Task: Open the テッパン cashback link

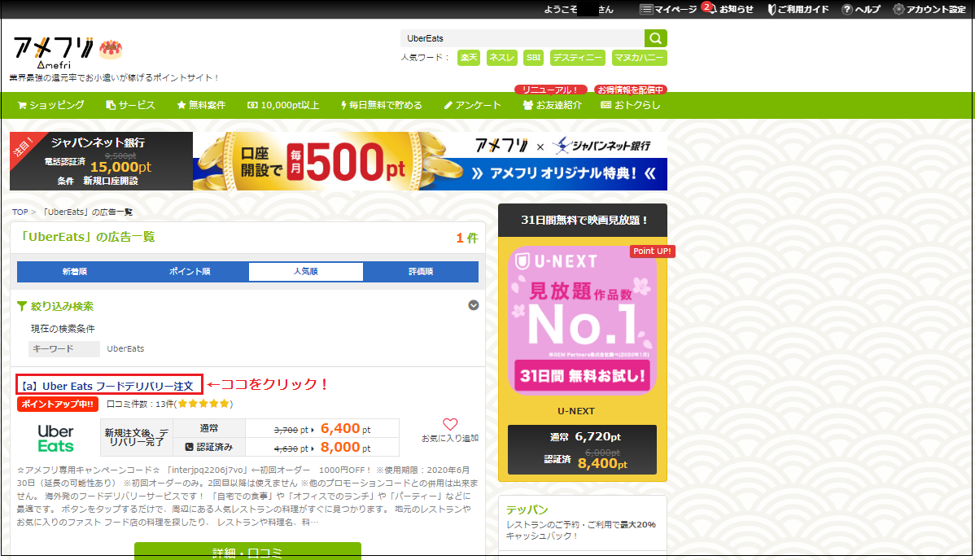Action: (527, 510)
